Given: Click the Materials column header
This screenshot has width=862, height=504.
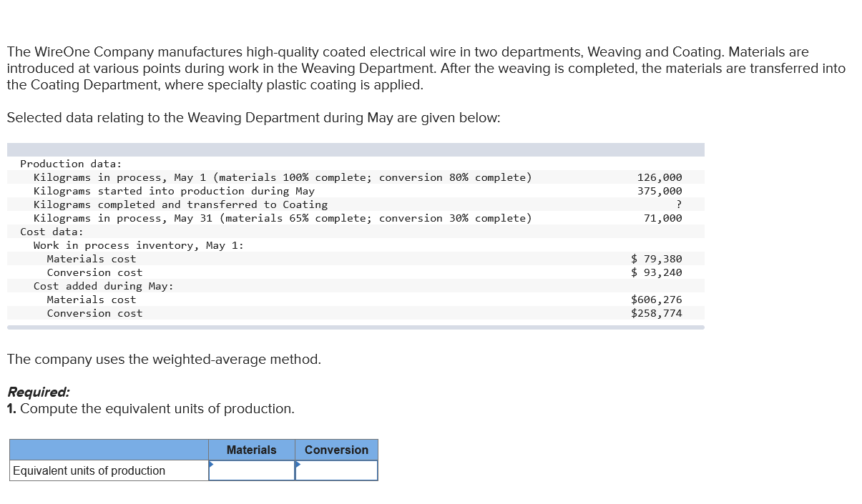Looking at the screenshot, I should click(252, 450).
